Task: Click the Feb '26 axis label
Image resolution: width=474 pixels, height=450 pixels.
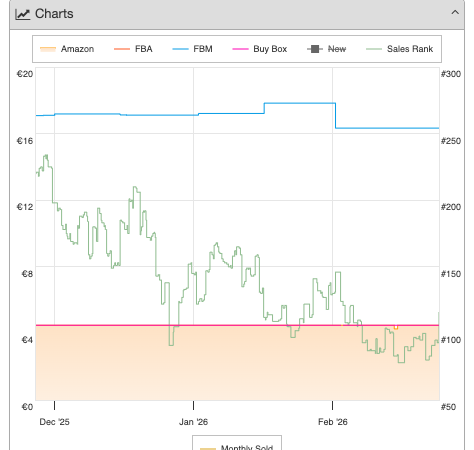Action: coord(333,422)
